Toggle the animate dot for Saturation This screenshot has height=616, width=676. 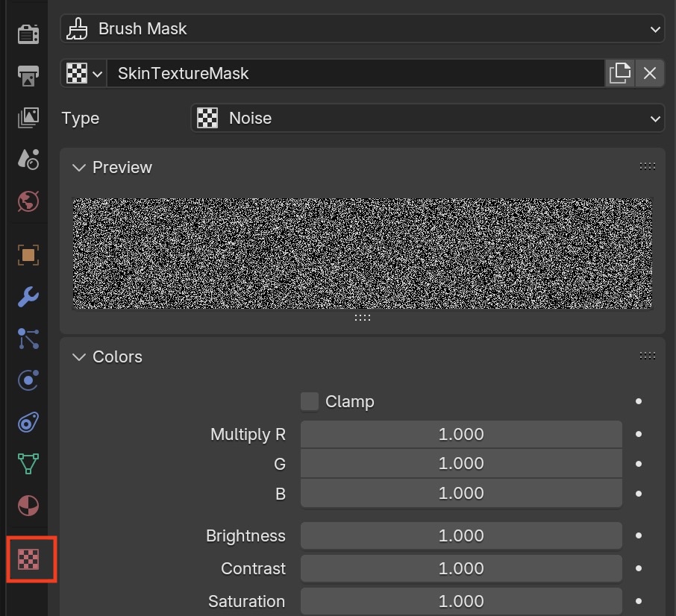point(639,601)
